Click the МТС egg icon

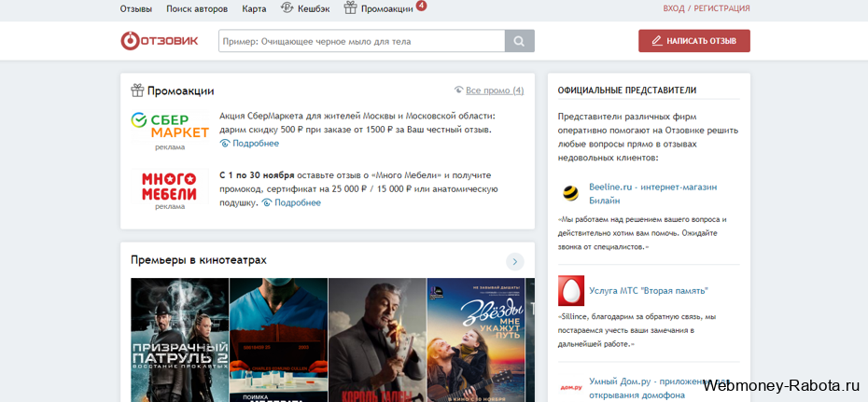pyautogui.click(x=570, y=291)
